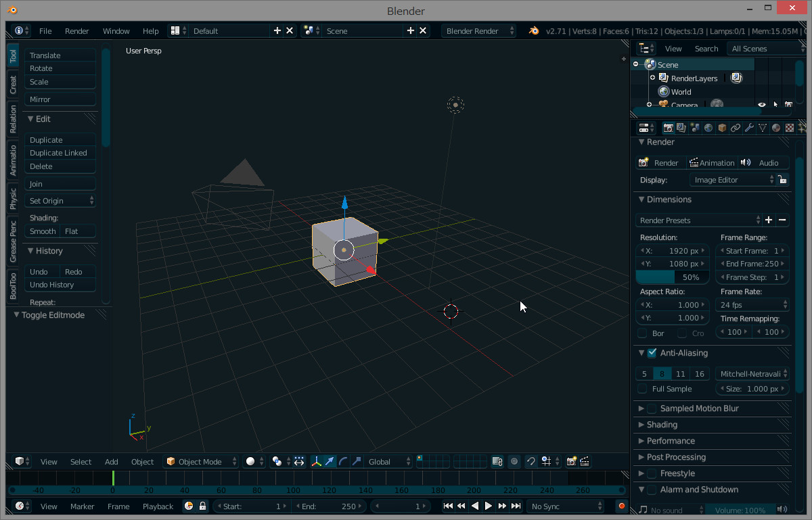812x520 pixels.
Task: Open the Object Mode dropdown
Action: click(x=202, y=461)
